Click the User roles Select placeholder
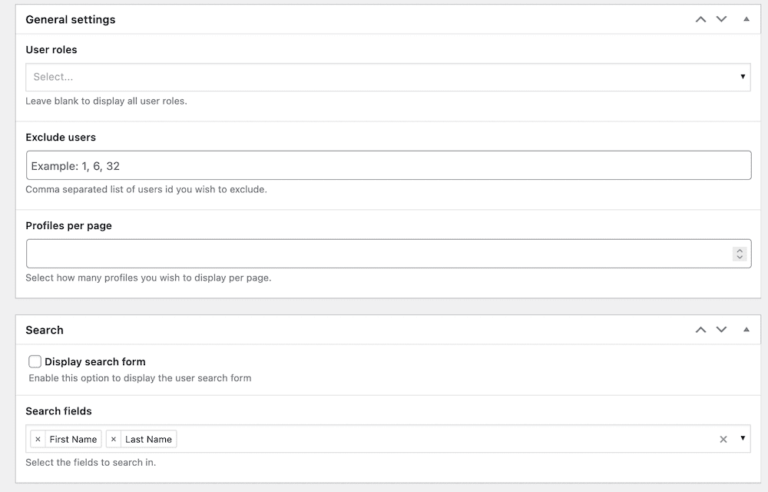The height and width of the screenshot is (492, 768). pos(53,77)
